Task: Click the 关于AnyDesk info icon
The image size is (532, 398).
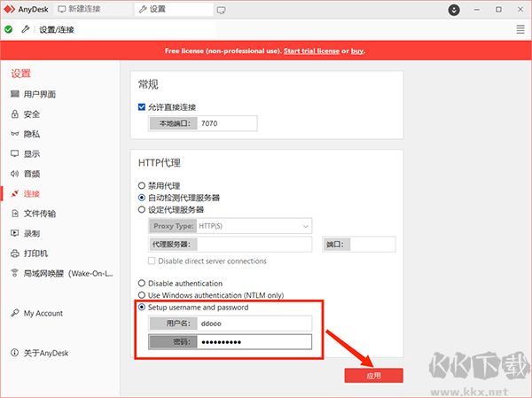Action: tap(14, 353)
